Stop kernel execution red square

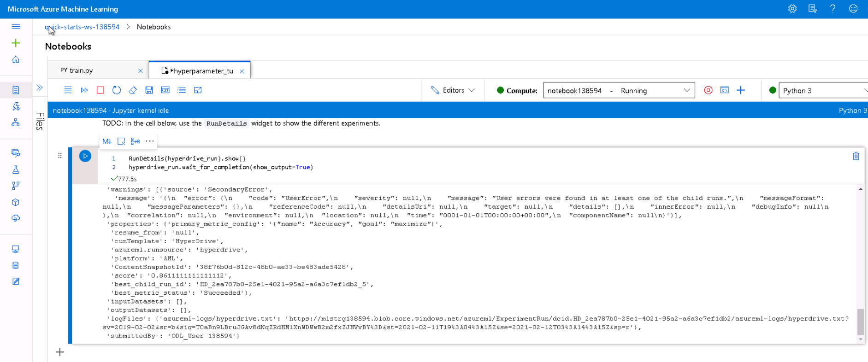coord(100,90)
